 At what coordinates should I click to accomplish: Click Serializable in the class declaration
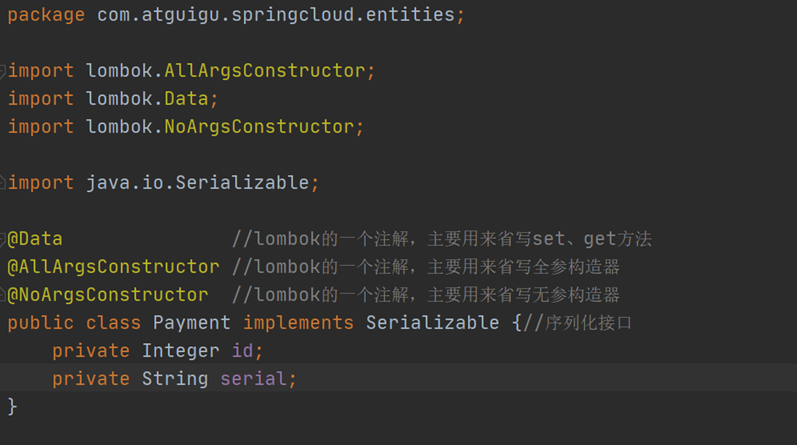(x=433, y=322)
